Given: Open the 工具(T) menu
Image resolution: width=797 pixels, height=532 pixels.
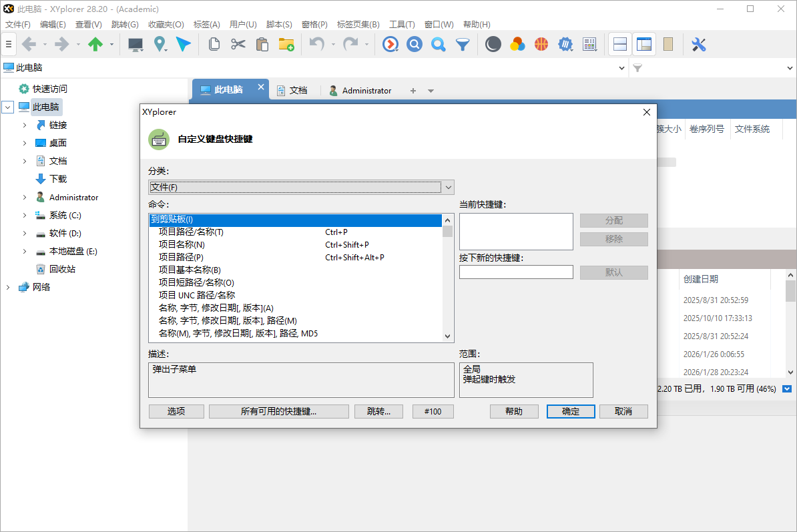Looking at the screenshot, I should click(402, 24).
